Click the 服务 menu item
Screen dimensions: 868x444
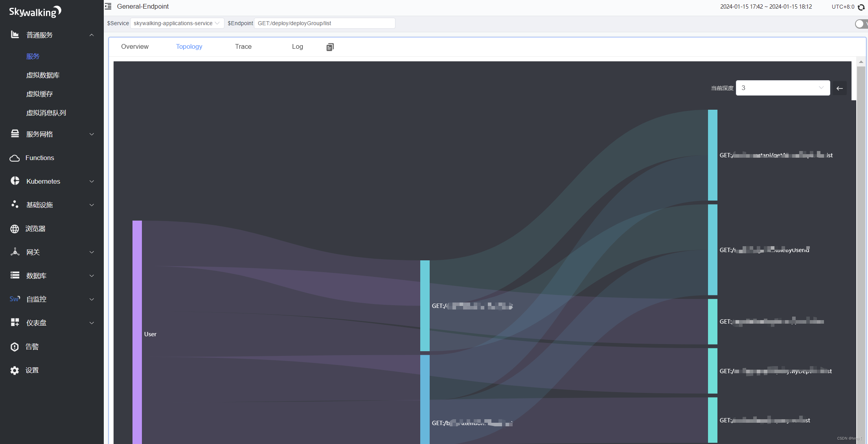(x=32, y=56)
